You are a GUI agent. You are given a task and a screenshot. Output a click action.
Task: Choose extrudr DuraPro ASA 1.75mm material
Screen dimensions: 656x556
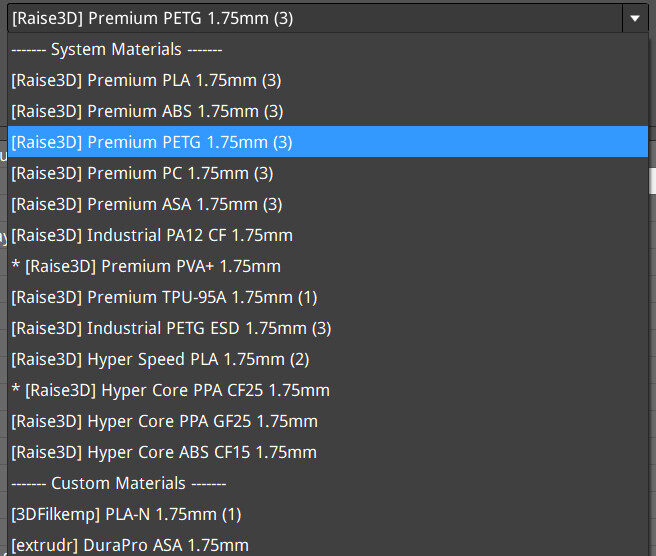click(130, 545)
